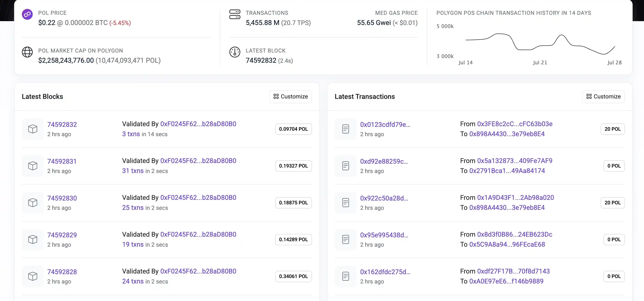Image resolution: width=644 pixels, height=301 pixels.
Task: Click the cube icon for block 74592829
Action: (x=33, y=239)
